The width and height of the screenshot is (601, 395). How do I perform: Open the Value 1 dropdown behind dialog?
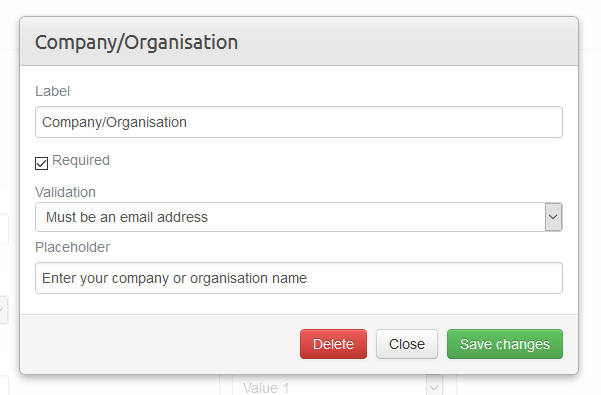(337, 387)
